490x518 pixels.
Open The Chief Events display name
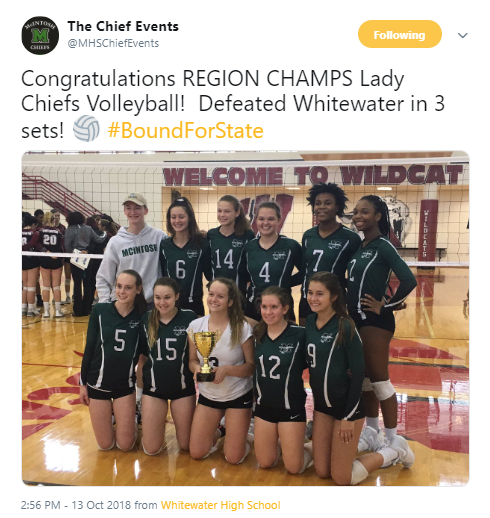pyautogui.click(x=123, y=26)
